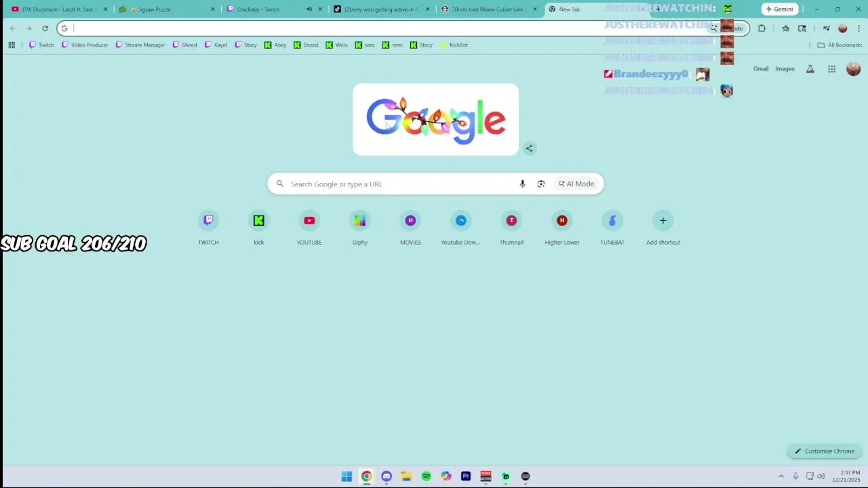Open the Giphy shortcut tile
The height and width of the screenshot is (488, 868).
point(360,229)
